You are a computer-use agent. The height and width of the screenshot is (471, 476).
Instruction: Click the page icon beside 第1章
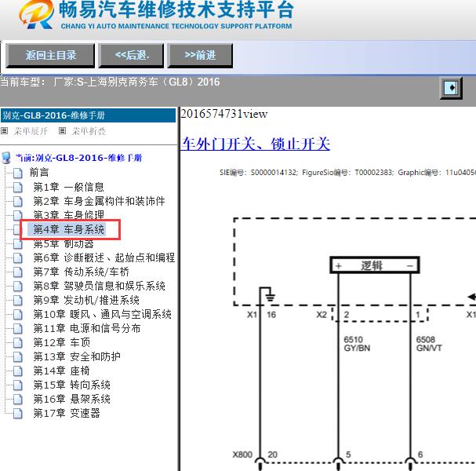click(18, 187)
